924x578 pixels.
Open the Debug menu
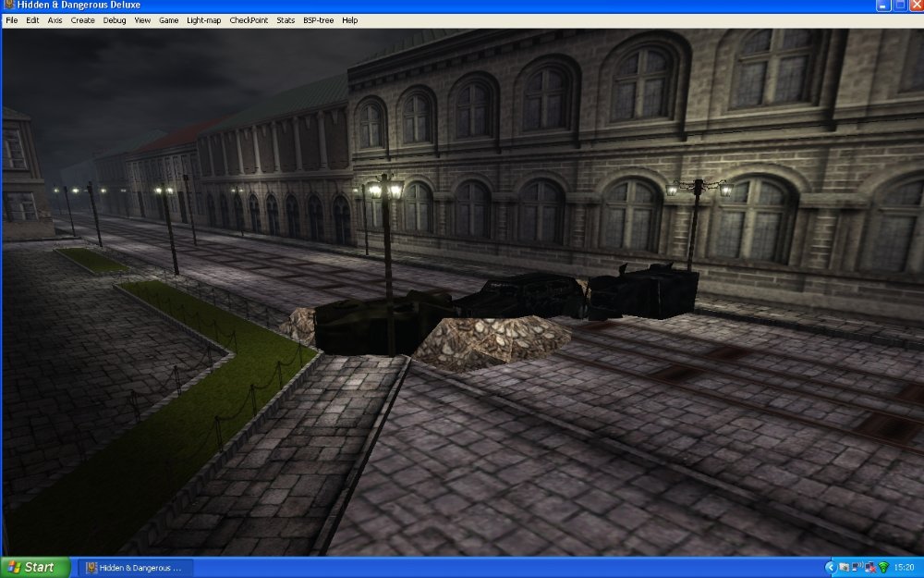[115, 20]
